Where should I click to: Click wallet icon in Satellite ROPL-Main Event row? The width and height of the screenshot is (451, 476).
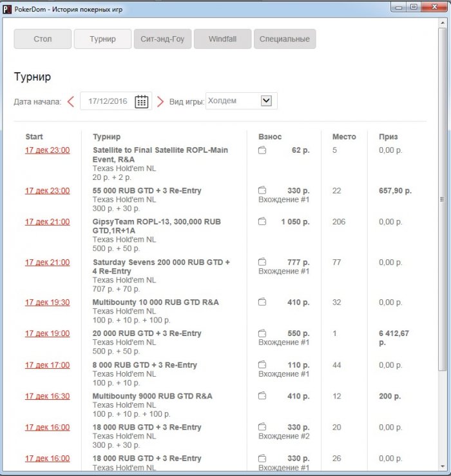[262, 150]
